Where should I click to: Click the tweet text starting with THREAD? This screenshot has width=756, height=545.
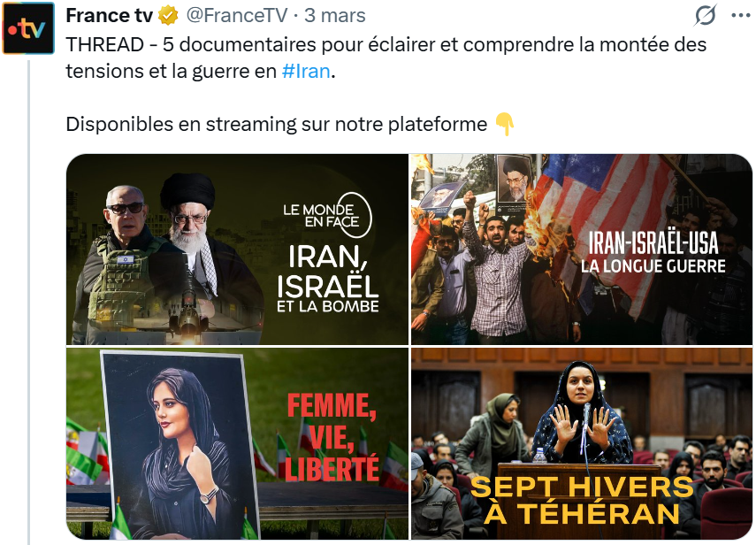(x=386, y=58)
